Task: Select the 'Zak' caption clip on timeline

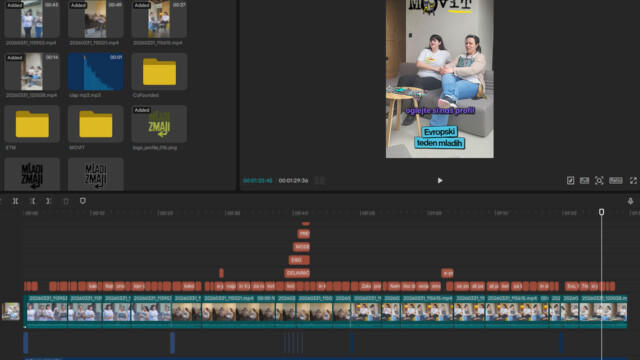Action: point(365,286)
